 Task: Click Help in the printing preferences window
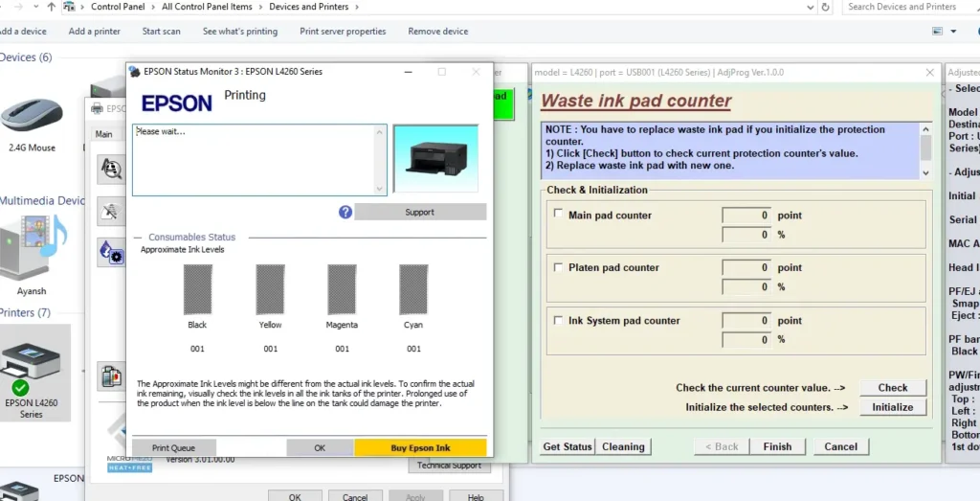point(476,496)
